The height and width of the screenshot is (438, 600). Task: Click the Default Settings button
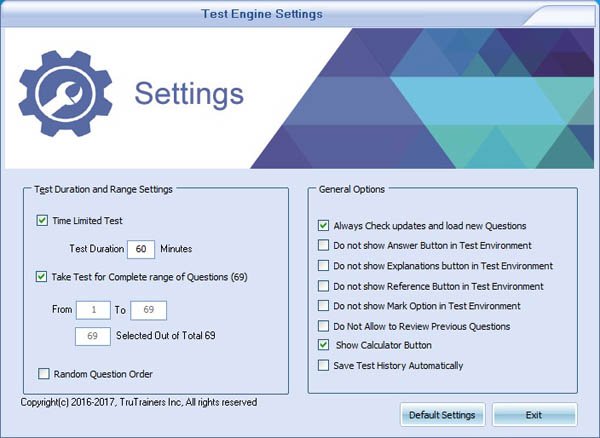click(x=442, y=415)
